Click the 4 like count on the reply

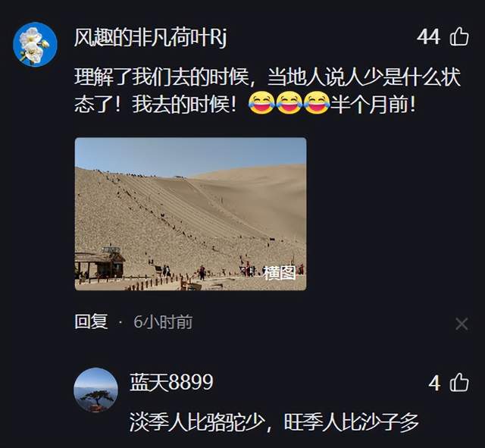pyautogui.click(x=434, y=383)
